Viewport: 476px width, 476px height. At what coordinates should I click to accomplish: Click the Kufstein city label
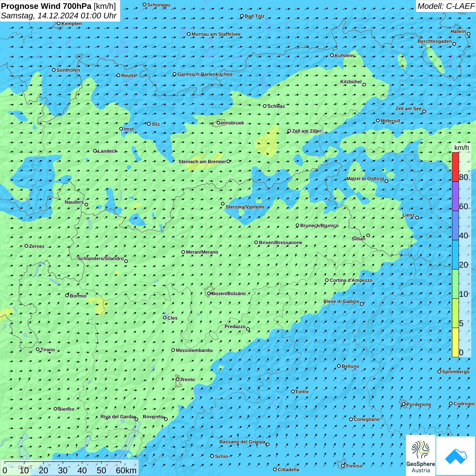[344, 55]
